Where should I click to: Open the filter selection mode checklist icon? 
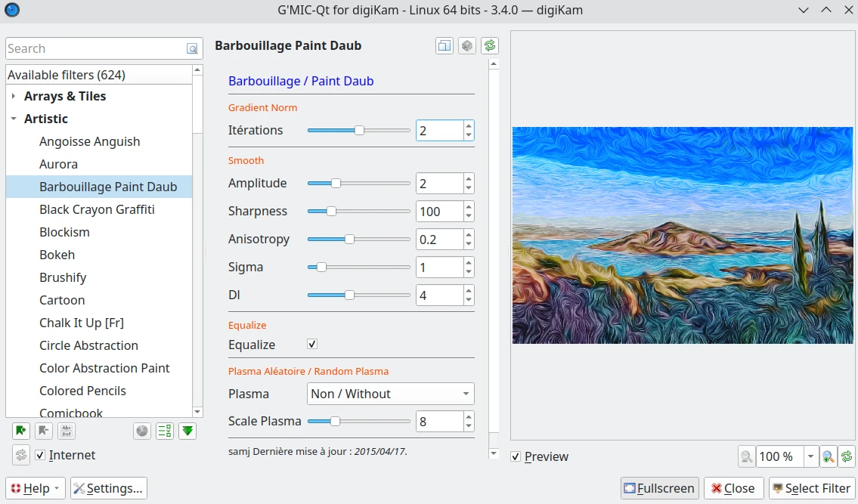tap(165, 431)
